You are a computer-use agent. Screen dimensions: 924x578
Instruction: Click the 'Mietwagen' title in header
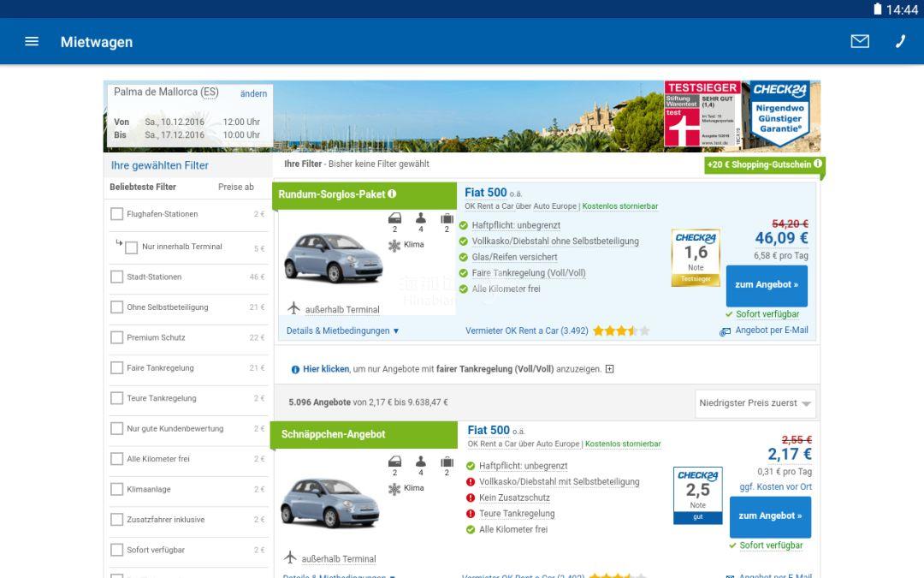click(97, 42)
